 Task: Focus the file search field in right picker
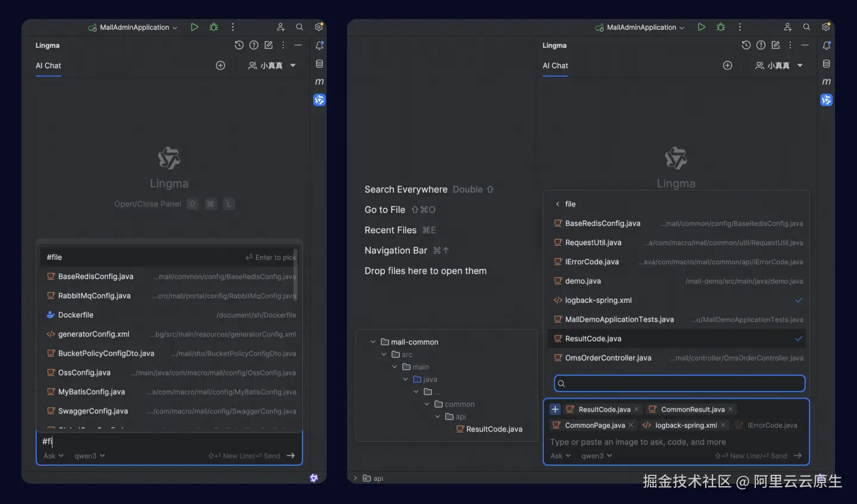click(680, 383)
